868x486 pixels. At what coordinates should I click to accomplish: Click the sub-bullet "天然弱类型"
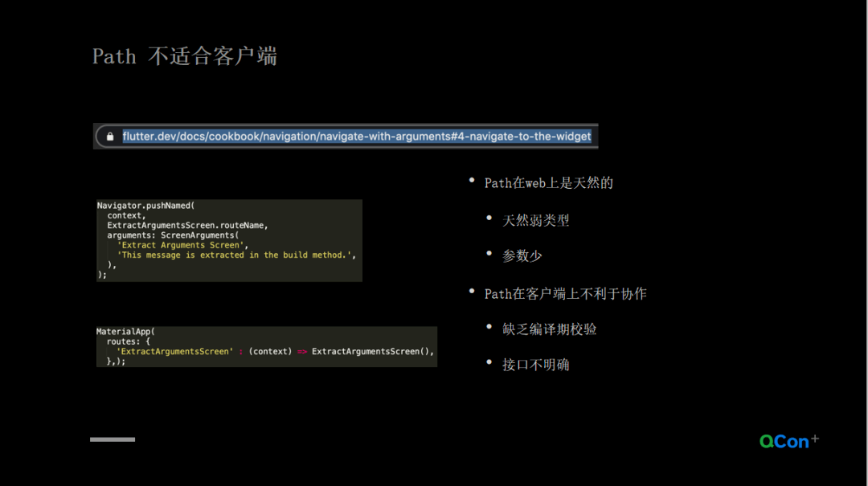point(535,220)
